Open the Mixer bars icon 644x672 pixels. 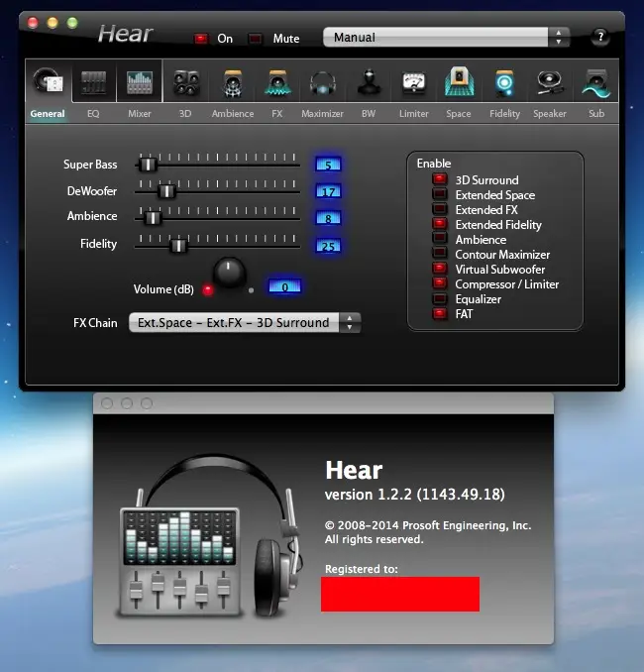(x=140, y=81)
